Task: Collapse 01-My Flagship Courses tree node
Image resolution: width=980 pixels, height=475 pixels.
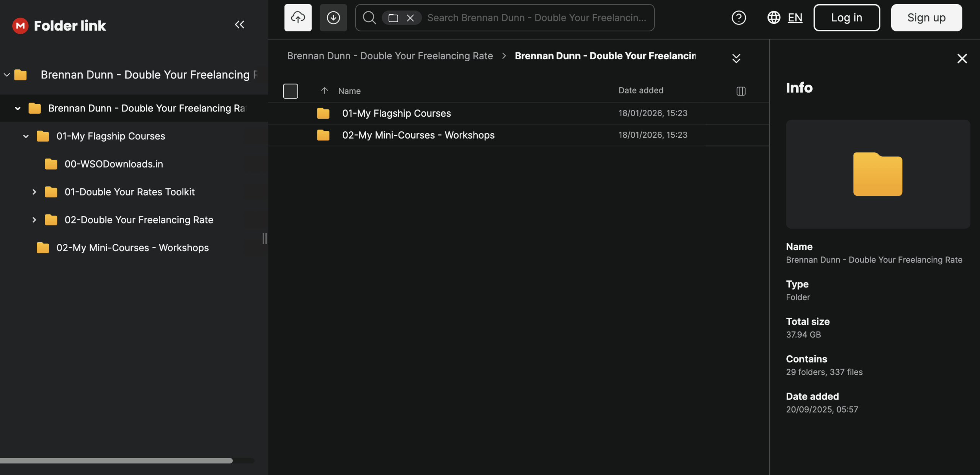Action: click(x=26, y=136)
